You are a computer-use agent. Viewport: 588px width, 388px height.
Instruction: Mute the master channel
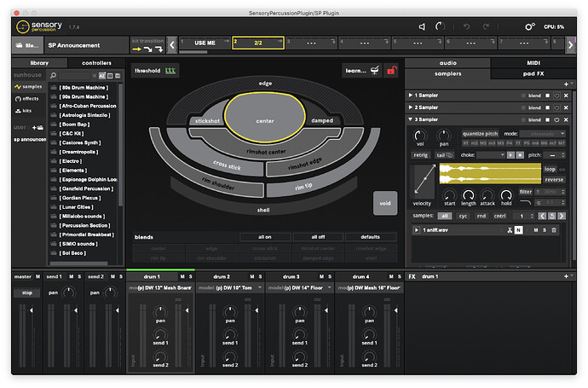tap(37, 276)
